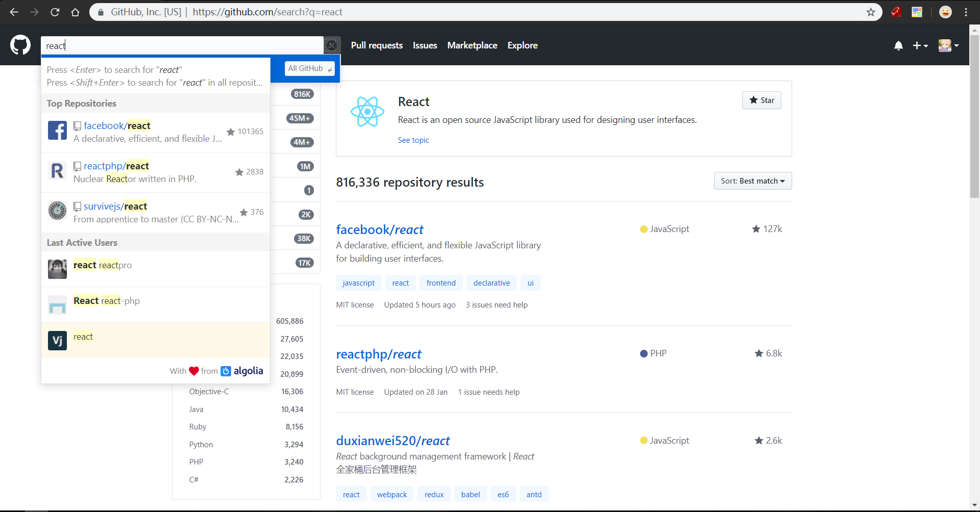Click the redux topic tag
980x512 pixels.
(x=434, y=495)
